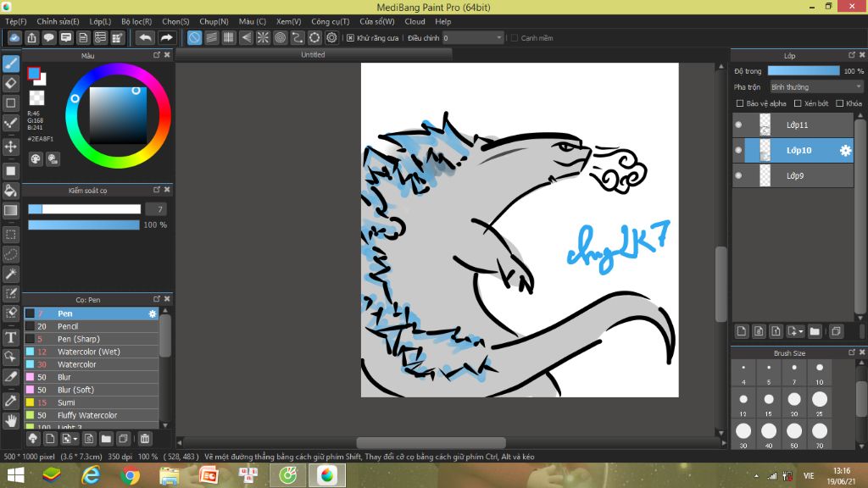Click the cloud save icon in the toolbar
The width and height of the screenshot is (868, 488).
pyautogui.click(x=14, y=37)
